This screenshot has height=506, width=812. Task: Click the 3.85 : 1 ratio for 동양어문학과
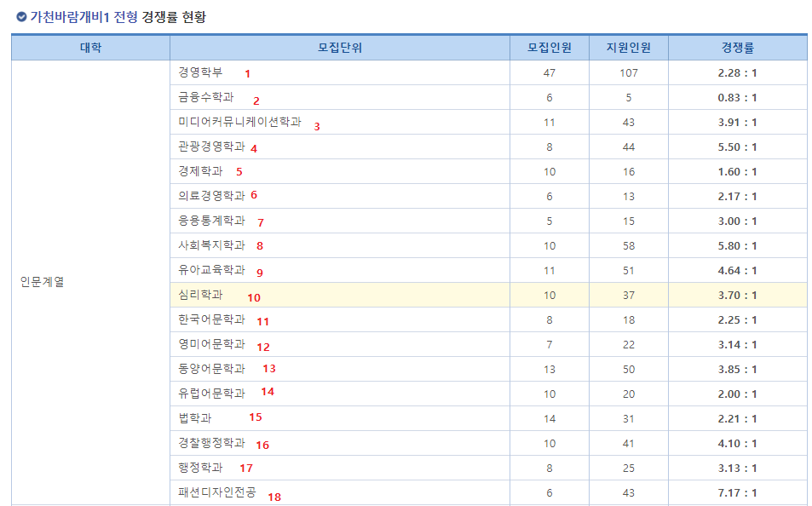(x=737, y=369)
